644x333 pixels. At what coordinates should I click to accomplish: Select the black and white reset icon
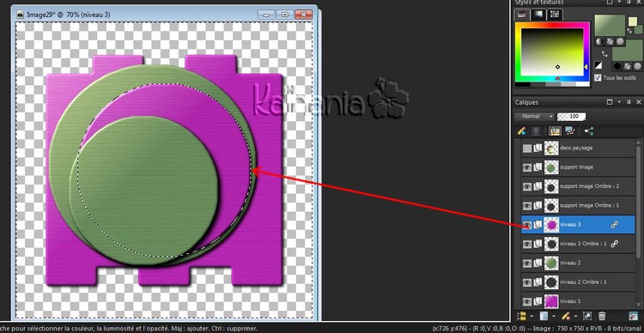[598, 66]
